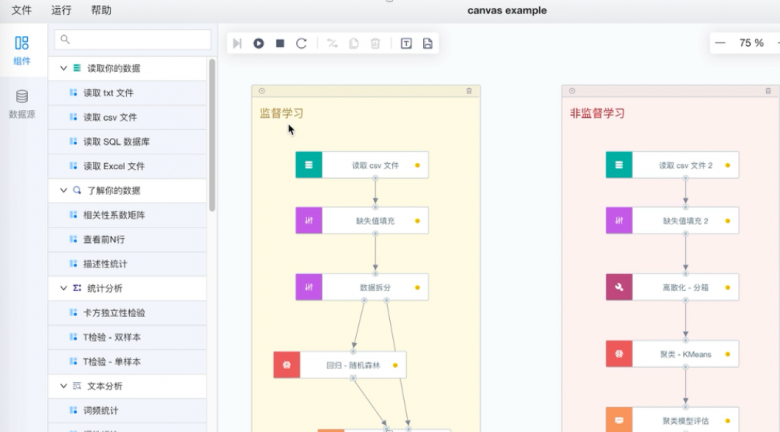
Task: Click the purple icon of 数据拆分 node
Action: coord(308,287)
